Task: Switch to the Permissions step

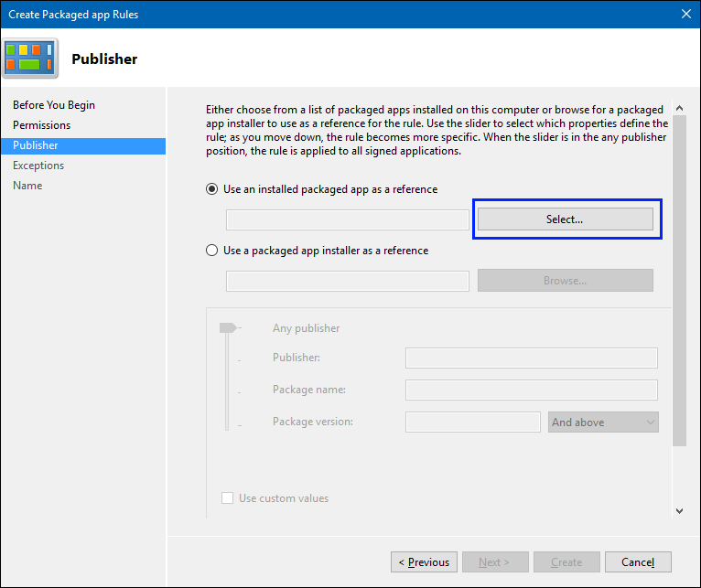Action: point(41,125)
